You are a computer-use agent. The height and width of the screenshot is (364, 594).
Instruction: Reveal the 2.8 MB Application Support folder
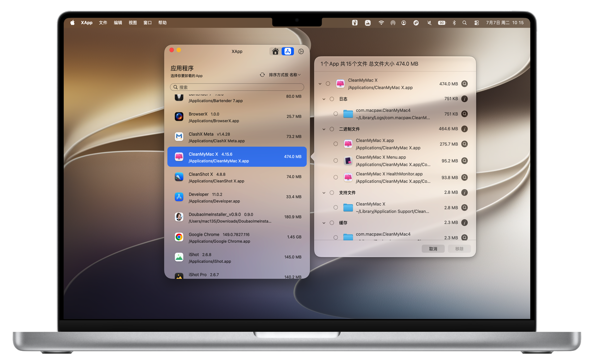[464, 207]
